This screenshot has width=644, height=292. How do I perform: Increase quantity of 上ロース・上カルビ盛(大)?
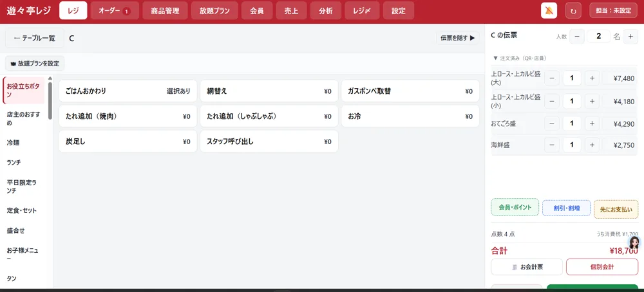(592, 78)
